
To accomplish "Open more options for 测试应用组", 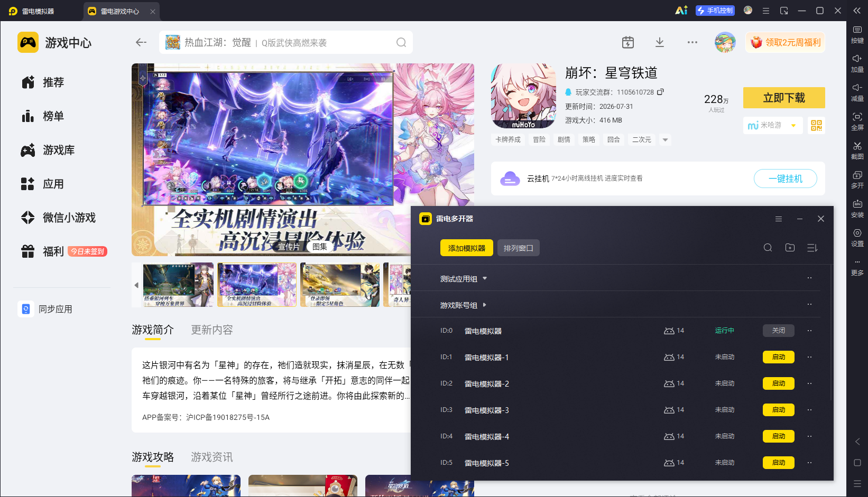I will [809, 278].
